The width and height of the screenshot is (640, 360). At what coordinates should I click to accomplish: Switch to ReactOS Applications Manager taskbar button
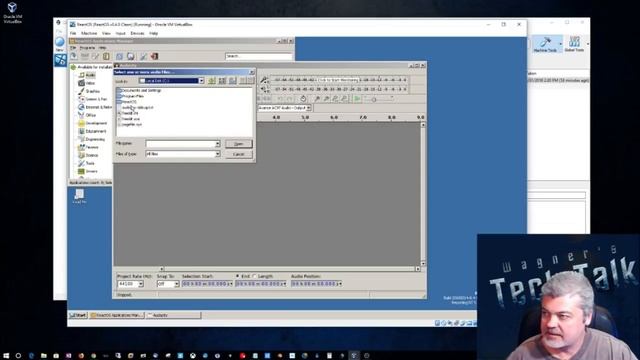click(x=117, y=315)
